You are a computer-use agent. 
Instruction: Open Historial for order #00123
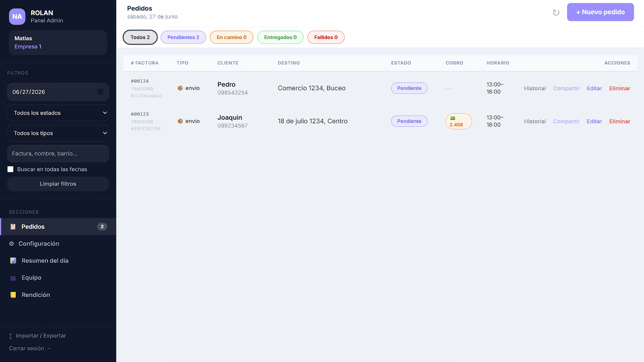(535, 121)
